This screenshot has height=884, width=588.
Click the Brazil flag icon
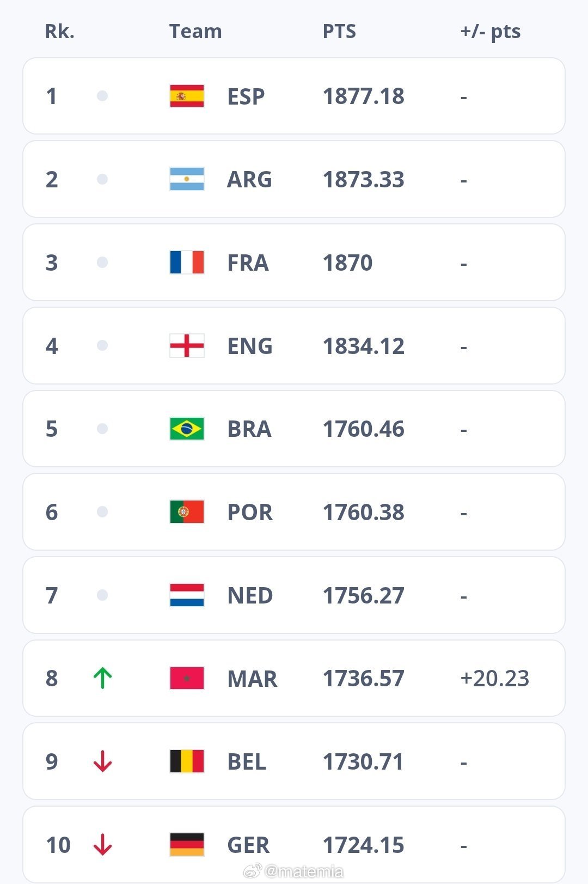(x=187, y=429)
